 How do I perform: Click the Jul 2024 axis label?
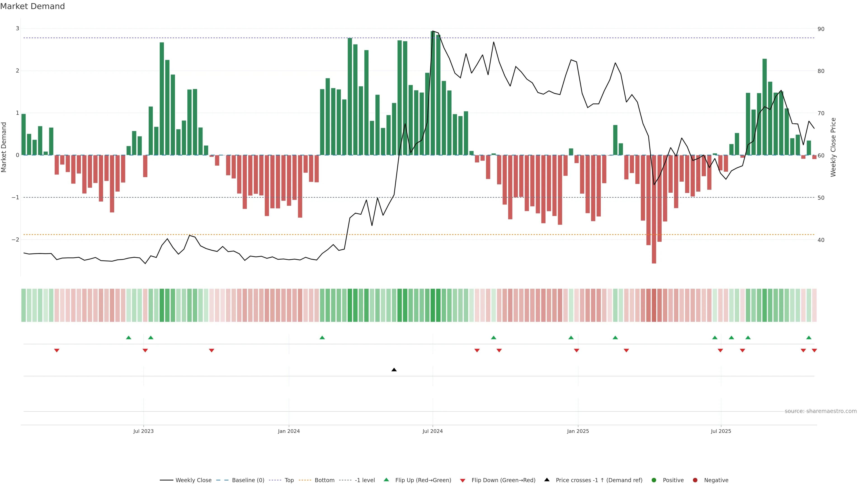click(x=432, y=431)
